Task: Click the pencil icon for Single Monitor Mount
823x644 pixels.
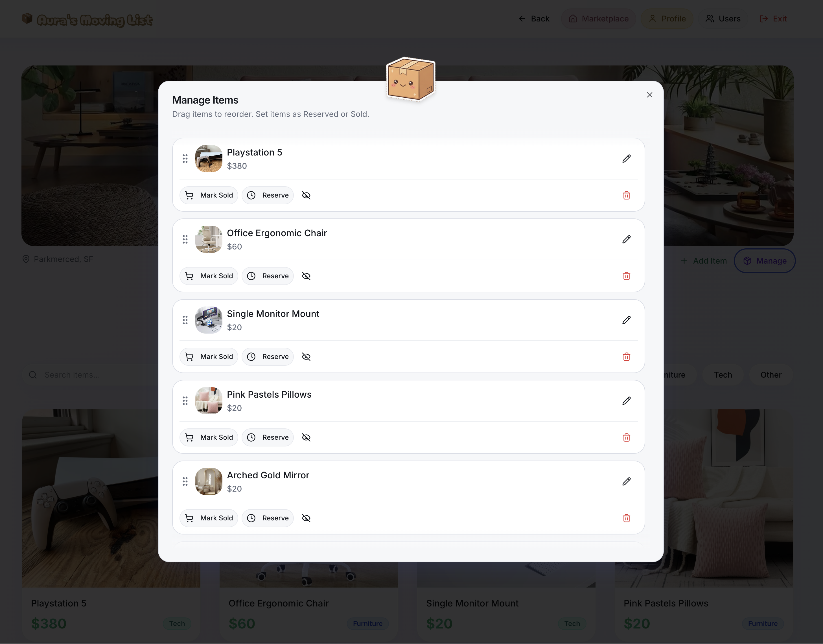Action: (x=626, y=320)
